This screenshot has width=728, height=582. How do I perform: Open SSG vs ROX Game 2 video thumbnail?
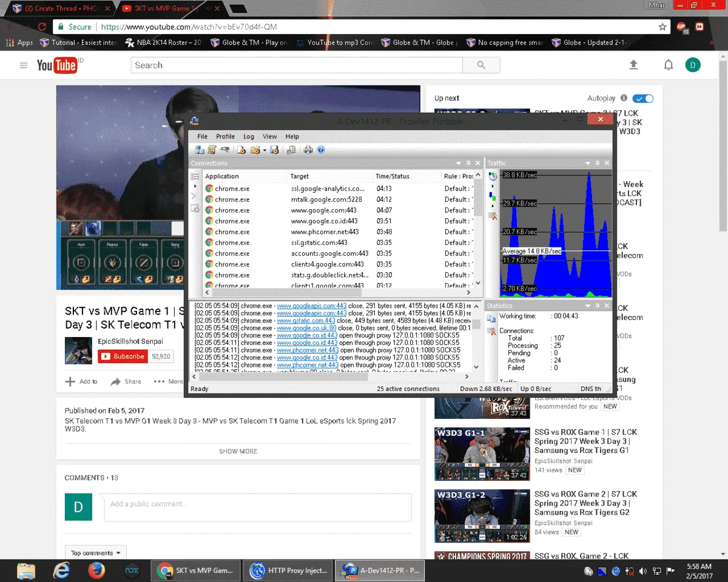482,516
